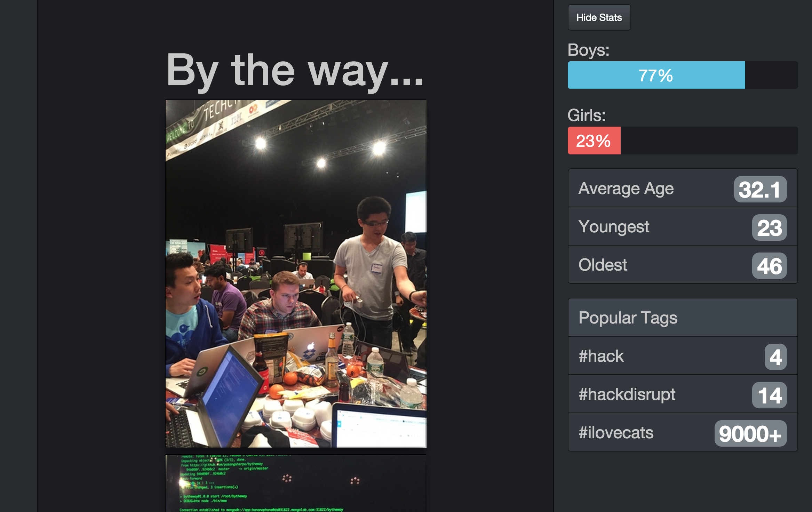Click the 46 oldest age badge
The image size is (812, 512).
[769, 266]
